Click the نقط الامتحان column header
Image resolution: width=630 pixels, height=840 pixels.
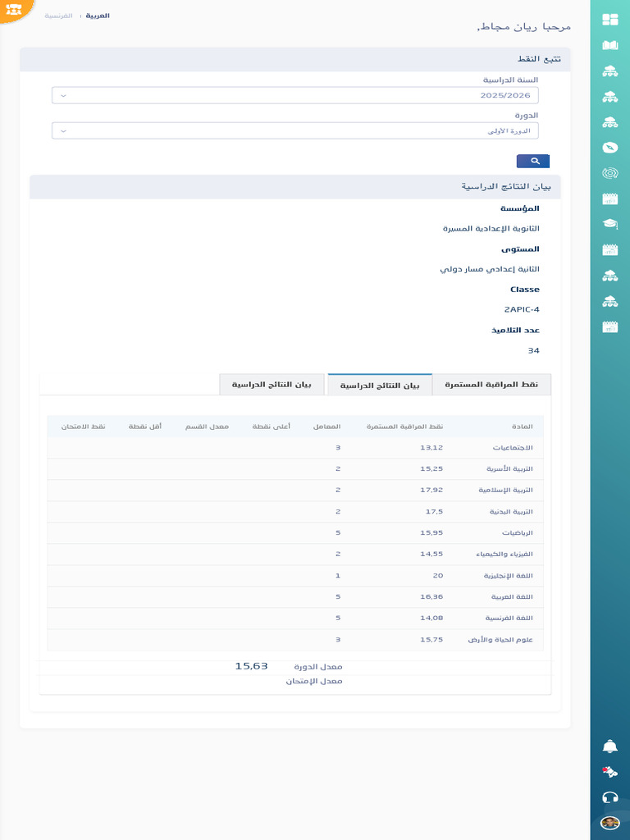[83, 427]
